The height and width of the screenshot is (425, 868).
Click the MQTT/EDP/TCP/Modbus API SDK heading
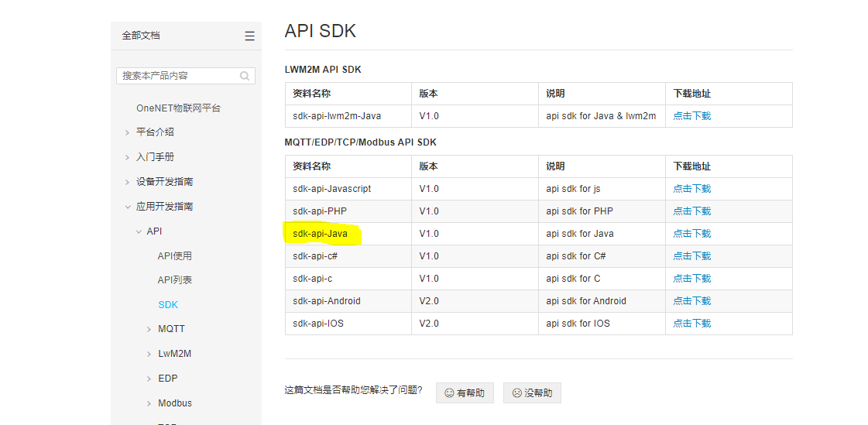coord(360,142)
